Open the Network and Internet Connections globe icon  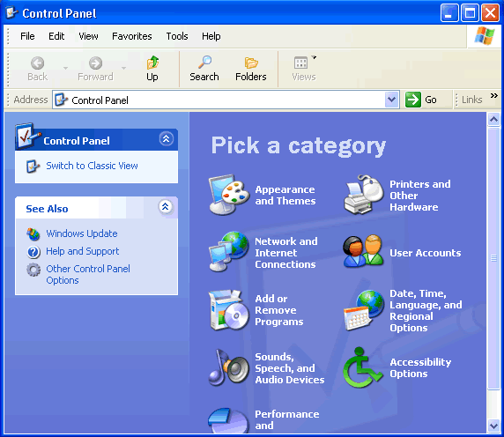coord(229,252)
